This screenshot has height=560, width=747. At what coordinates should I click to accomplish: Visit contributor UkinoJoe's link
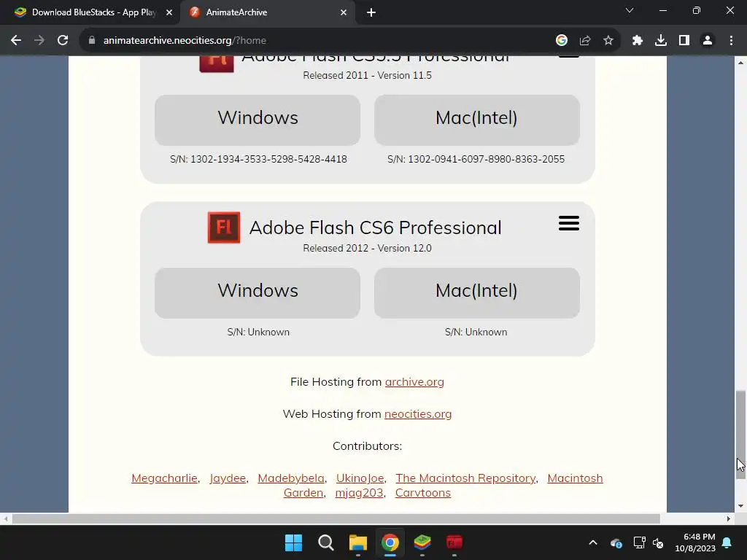coord(360,478)
